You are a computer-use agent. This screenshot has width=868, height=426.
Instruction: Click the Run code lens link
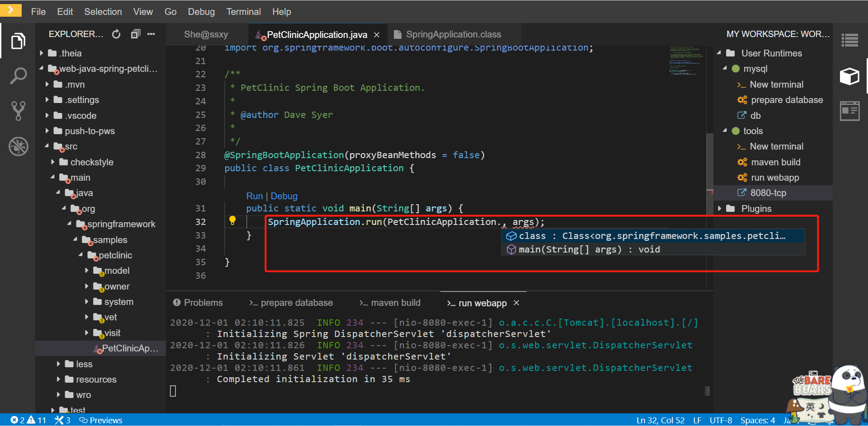[255, 196]
